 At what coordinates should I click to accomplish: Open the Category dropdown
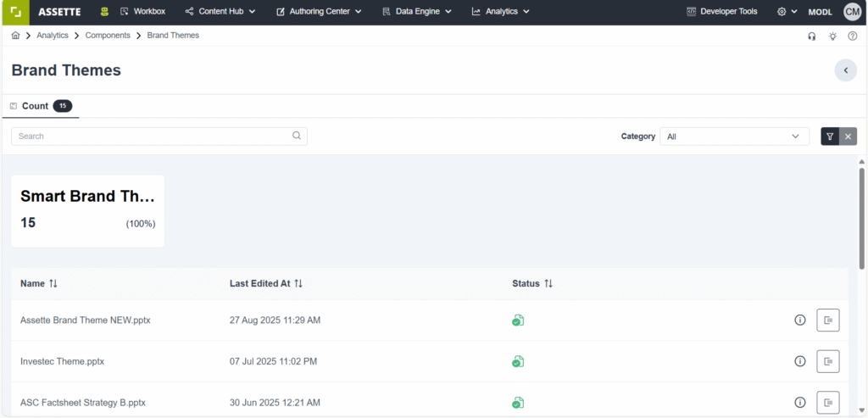(x=734, y=137)
